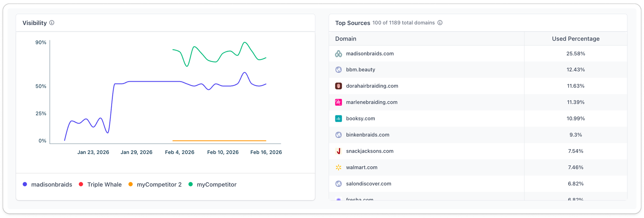Viewport: 644px width, 218px height.
Task: Toggle the green myCompetitor legend series
Action: (212, 185)
